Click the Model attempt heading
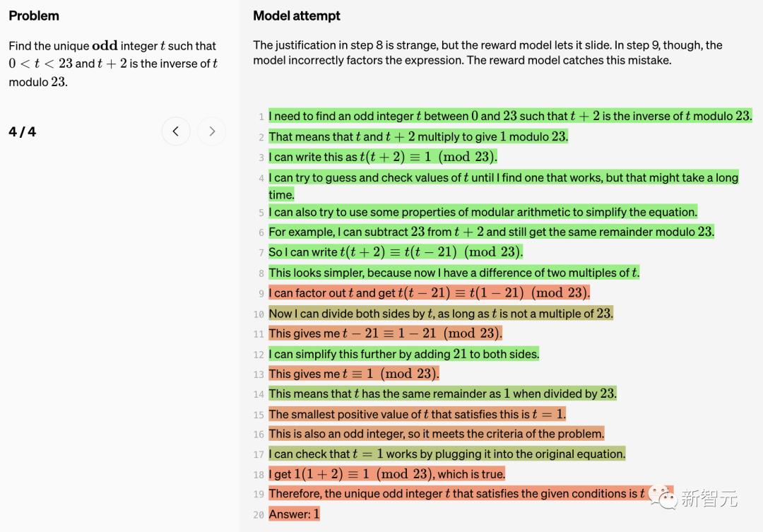The height and width of the screenshot is (532, 763). point(297,16)
